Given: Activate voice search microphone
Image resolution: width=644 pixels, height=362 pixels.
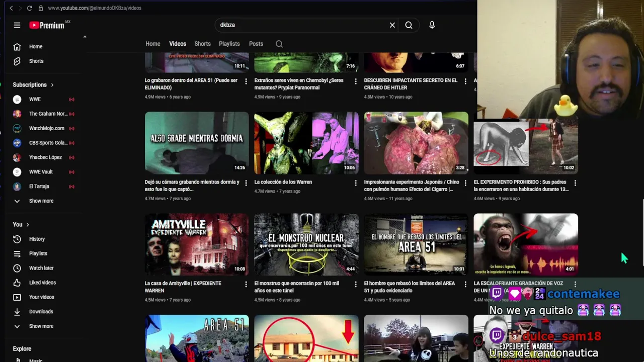Looking at the screenshot, I should 432,25.
